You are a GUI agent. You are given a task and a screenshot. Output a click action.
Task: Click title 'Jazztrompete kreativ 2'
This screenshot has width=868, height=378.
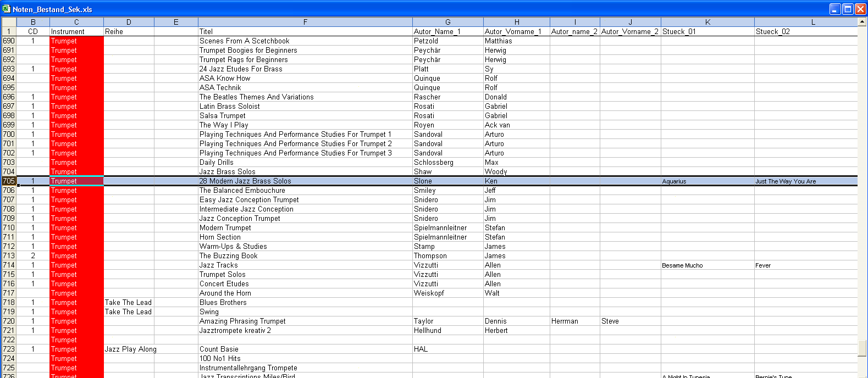[235, 330]
